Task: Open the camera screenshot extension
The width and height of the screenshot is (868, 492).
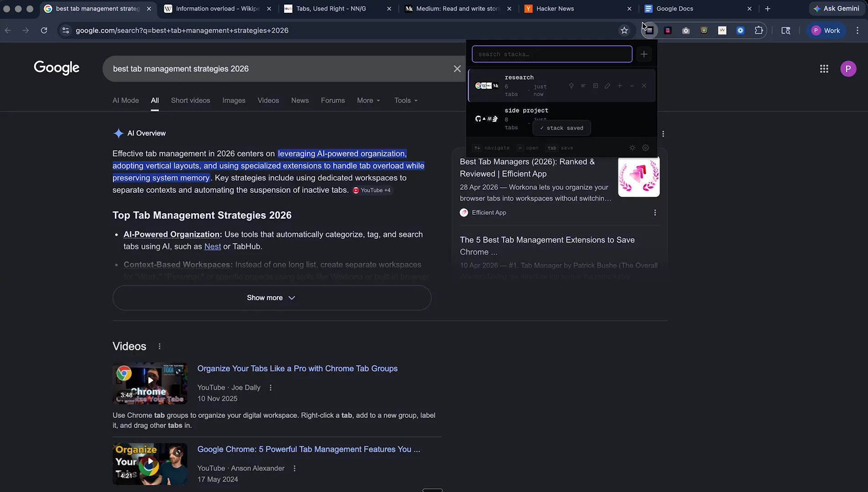Action: (x=686, y=31)
